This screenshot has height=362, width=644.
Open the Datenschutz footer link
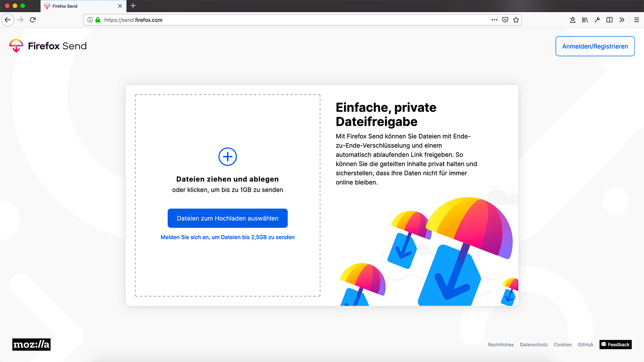click(x=534, y=345)
